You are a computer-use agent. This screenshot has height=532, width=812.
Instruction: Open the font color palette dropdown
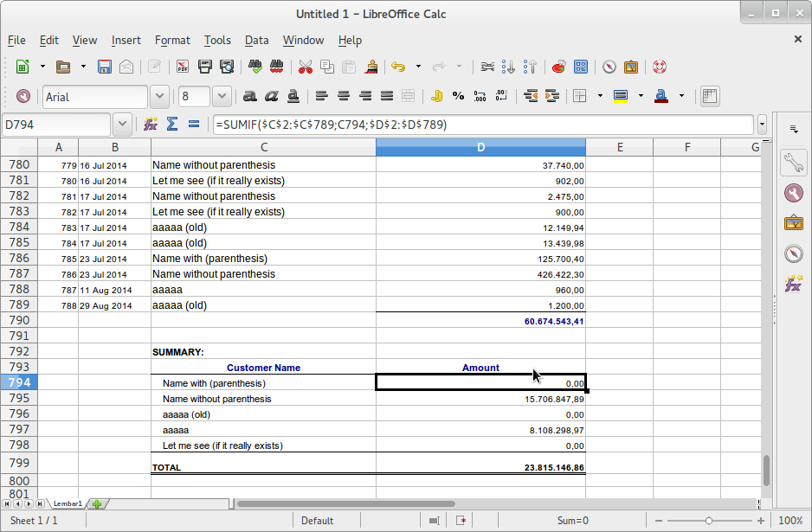pyautogui.click(x=681, y=96)
